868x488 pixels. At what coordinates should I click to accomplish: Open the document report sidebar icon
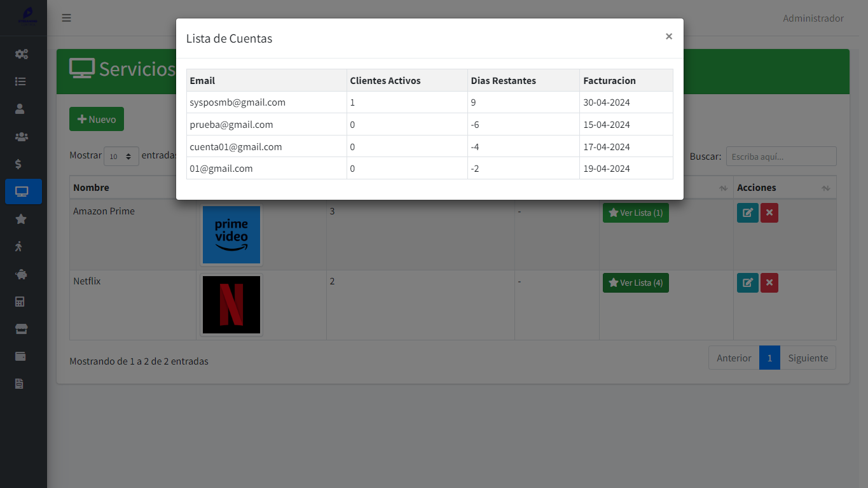pyautogui.click(x=19, y=384)
